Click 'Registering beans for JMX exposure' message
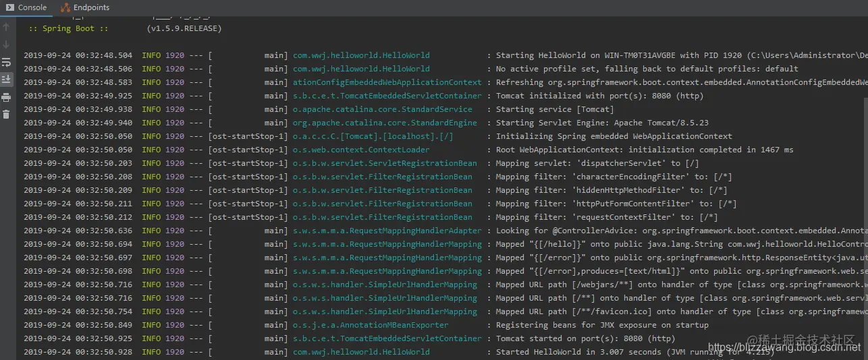Screen dimensions: 868x360 tap(602, 325)
